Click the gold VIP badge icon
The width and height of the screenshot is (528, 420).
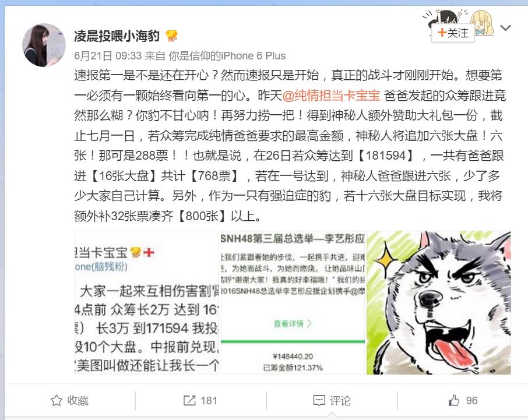click(x=172, y=36)
